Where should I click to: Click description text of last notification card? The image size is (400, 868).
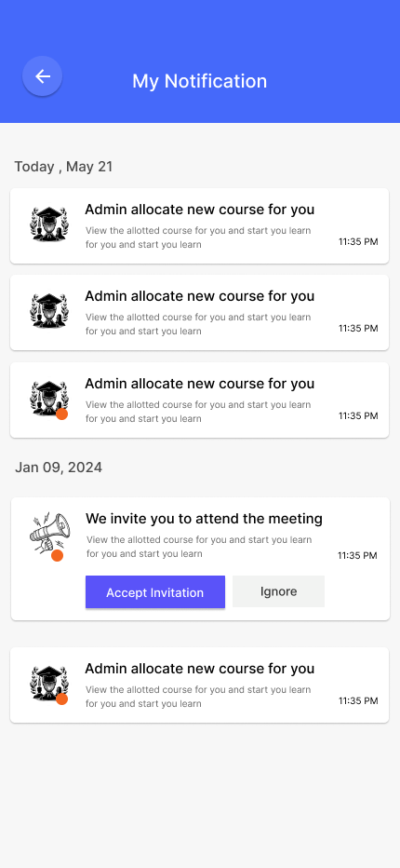click(198, 697)
